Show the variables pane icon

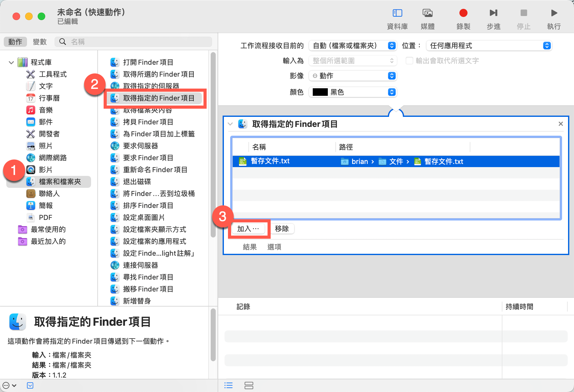(x=249, y=385)
